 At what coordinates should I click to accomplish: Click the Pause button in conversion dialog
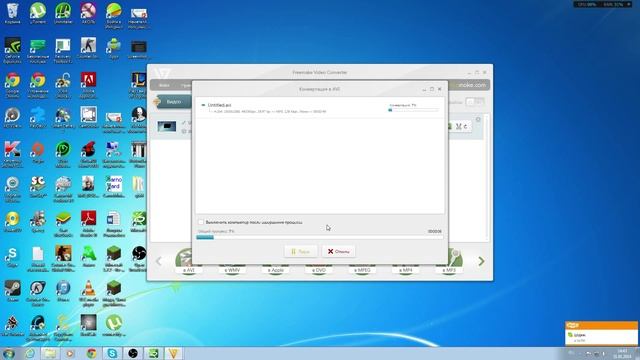[300, 251]
